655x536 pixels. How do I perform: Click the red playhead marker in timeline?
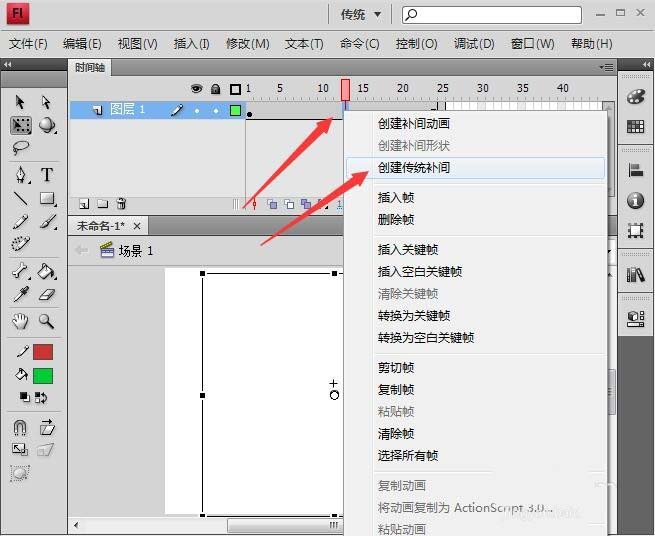click(x=345, y=90)
